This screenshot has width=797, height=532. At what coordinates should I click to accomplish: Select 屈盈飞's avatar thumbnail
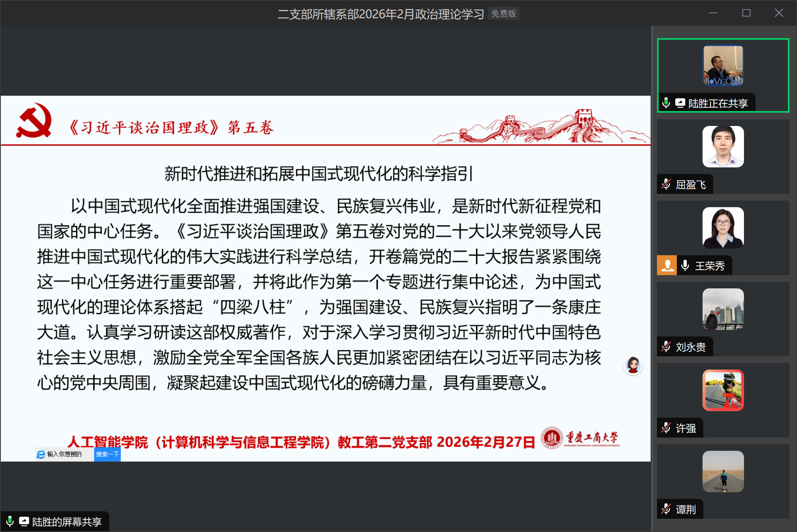(x=723, y=147)
